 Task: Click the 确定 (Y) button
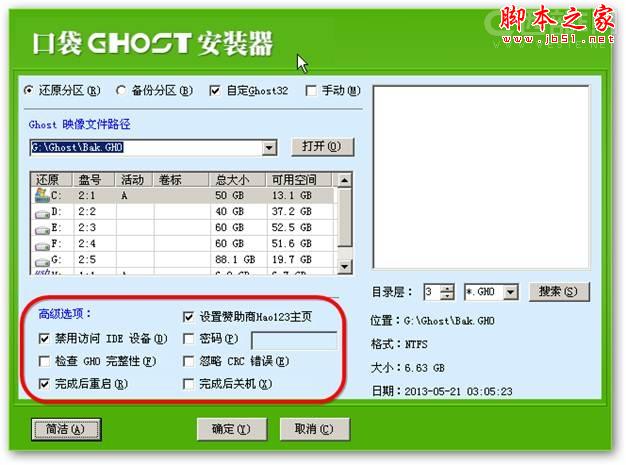[232, 429]
